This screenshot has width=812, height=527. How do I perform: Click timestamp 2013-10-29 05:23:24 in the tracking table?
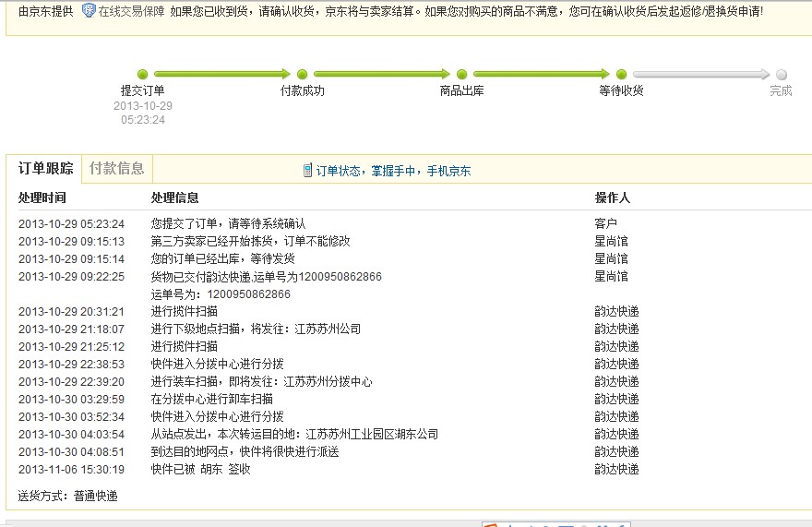click(71, 224)
